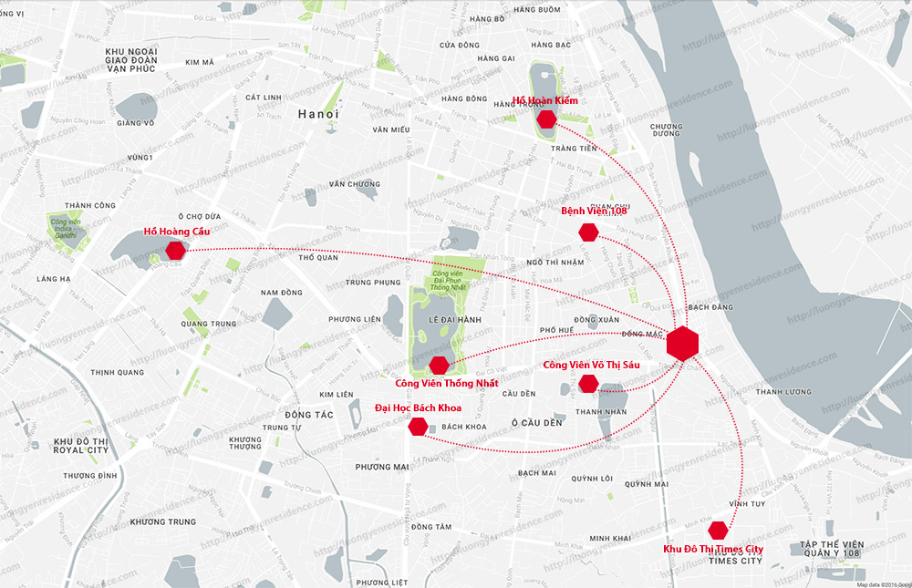The width and height of the screenshot is (912, 588).
Task: Click the 'CHƯƠNG DƯƠNG' label
Action: click(x=667, y=129)
